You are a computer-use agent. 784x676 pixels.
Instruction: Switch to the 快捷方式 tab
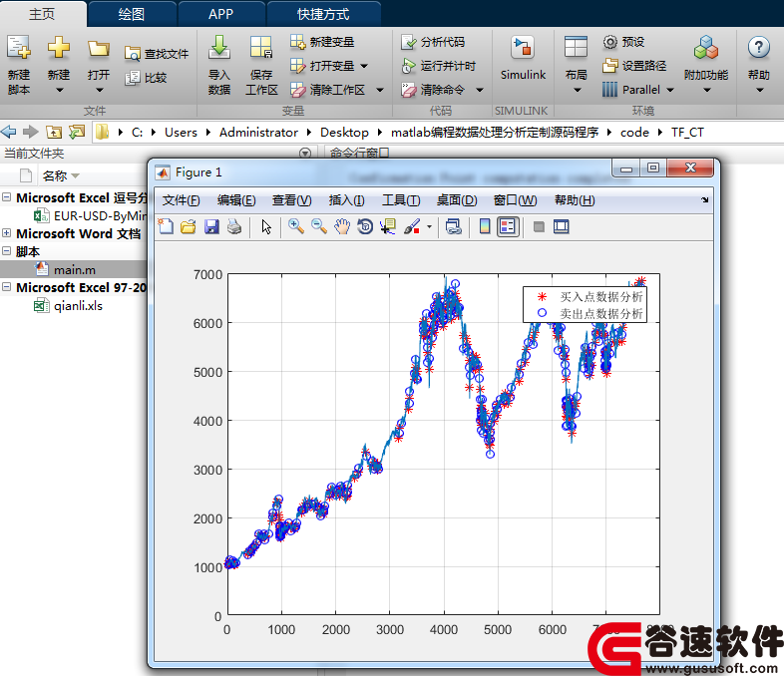point(323,14)
